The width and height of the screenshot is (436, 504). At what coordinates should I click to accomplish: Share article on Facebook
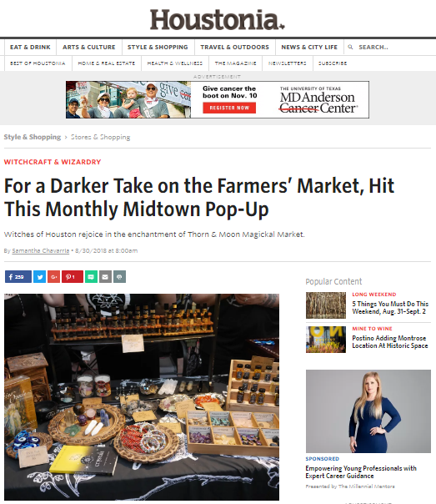tap(18, 276)
